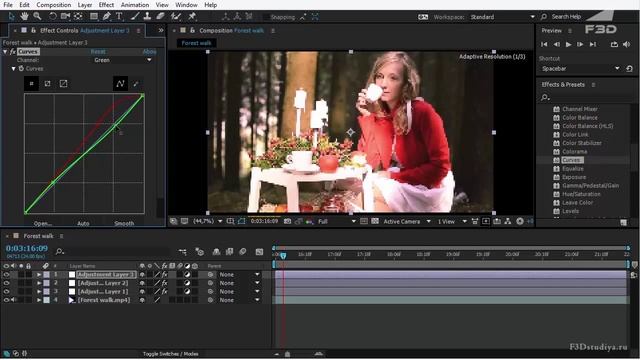The width and height of the screenshot is (640, 360).
Task: Click the take snapshot camera icon
Action: [x=287, y=221]
